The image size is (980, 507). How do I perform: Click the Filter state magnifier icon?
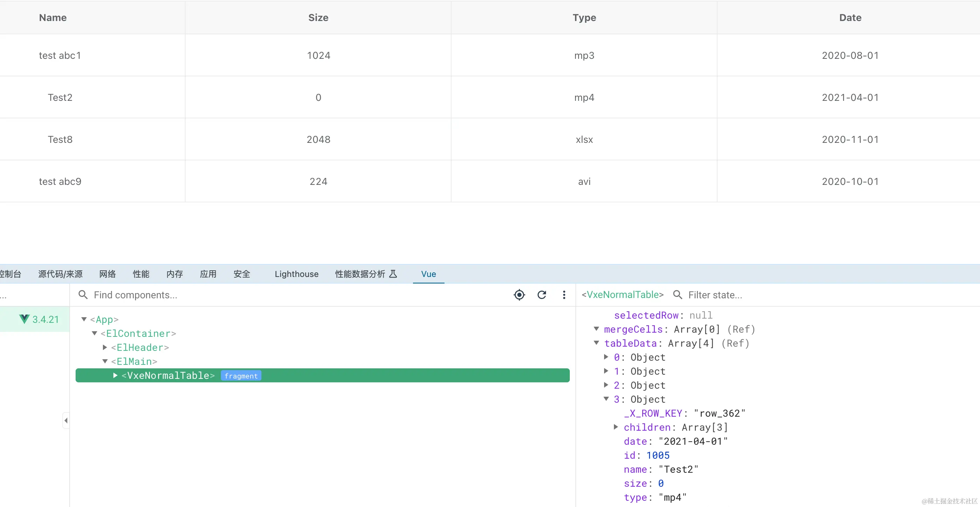[677, 295]
